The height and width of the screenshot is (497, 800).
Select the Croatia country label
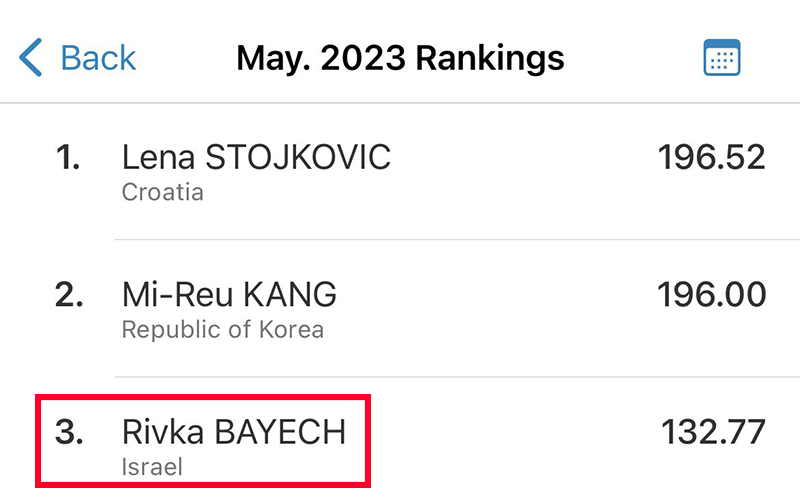(x=163, y=192)
